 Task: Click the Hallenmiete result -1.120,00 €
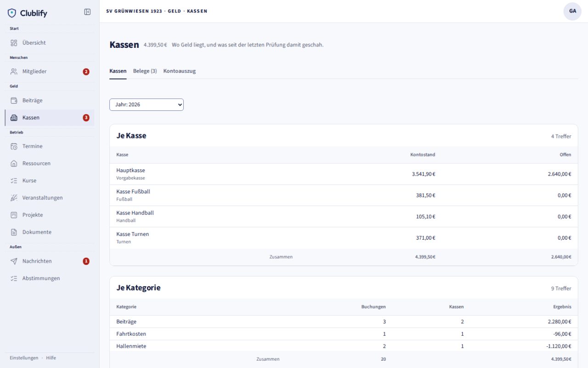pyautogui.click(x=559, y=346)
